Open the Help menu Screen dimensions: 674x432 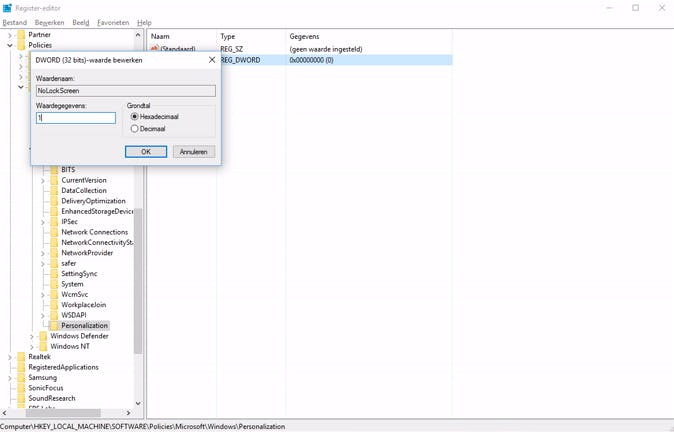[144, 23]
